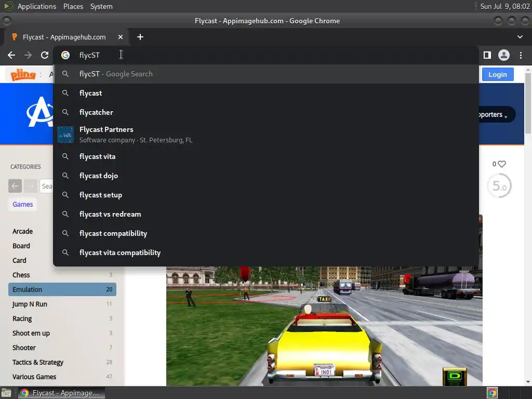Click the clock showing Sun Jul 9, 08:02
Image resolution: width=532 pixels, height=399 pixels.
click(x=504, y=6)
